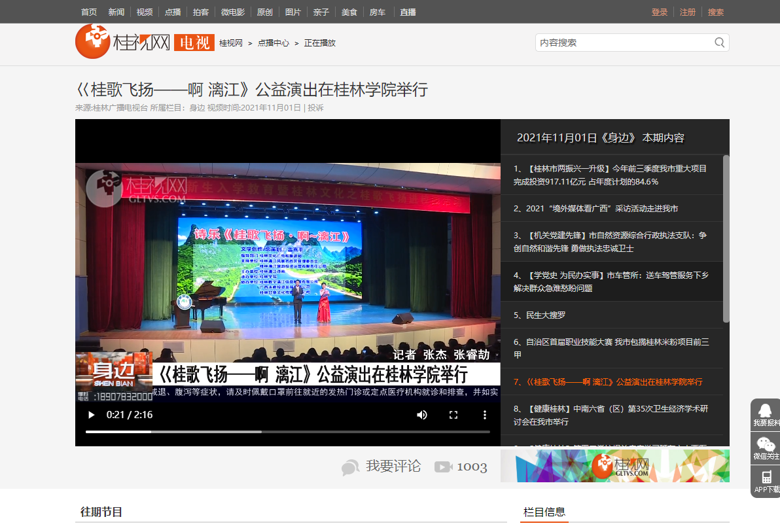Image resolution: width=780 pixels, height=532 pixels.
Task: Enter fullscreen mode on video player
Action: pos(453,415)
